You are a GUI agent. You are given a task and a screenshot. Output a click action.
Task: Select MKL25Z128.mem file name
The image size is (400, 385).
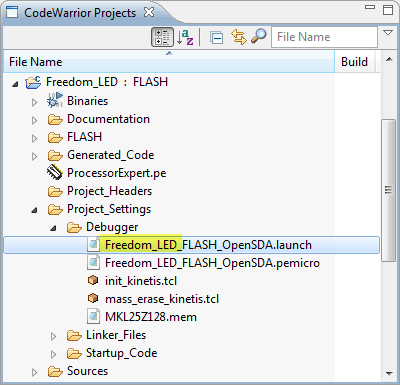[x=151, y=317]
